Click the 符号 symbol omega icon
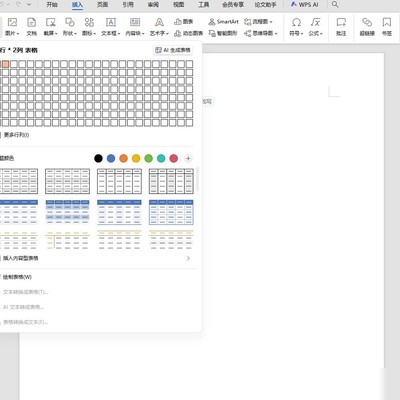 (296, 23)
